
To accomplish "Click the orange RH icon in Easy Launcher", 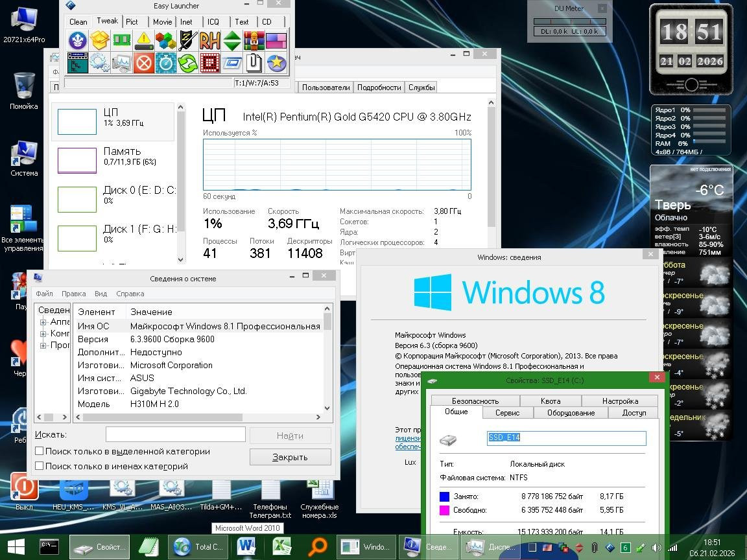I will (210, 41).
